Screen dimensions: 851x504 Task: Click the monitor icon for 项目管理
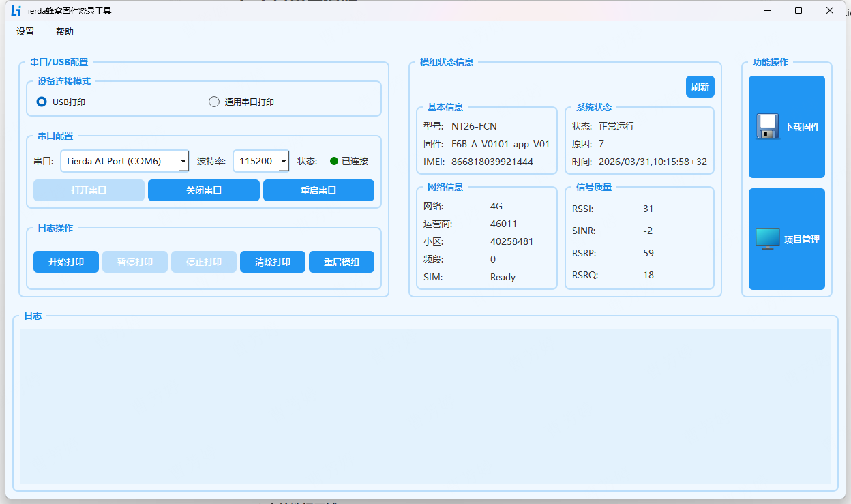tap(768, 239)
